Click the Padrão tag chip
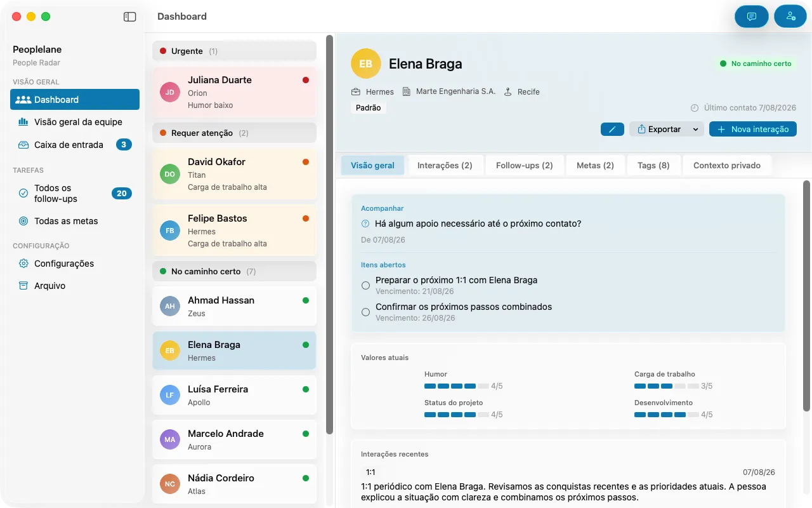 point(369,108)
